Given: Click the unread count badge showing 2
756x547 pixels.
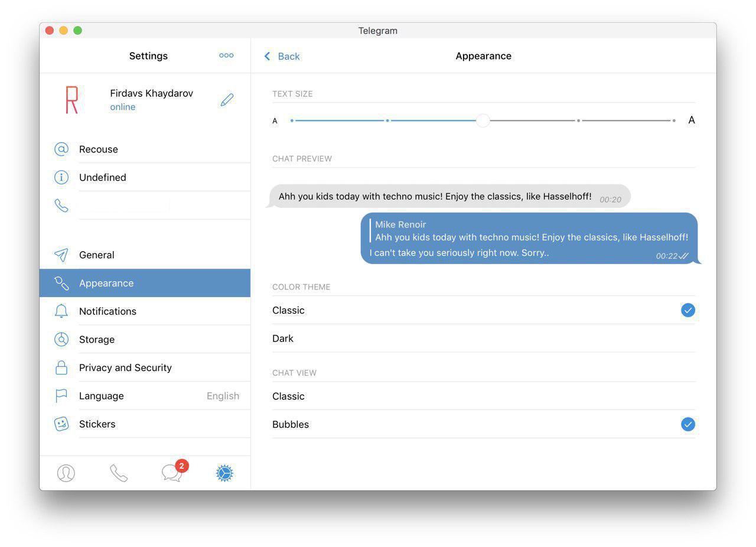Looking at the screenshot, I should 181,465.
